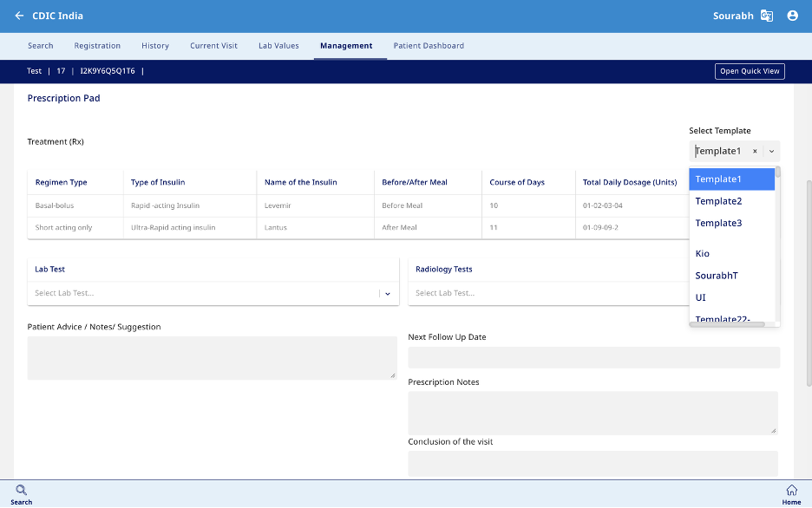Open the Select Template dropdown chevron
The height and width of the screenshot is (508, 812).
[770, 150]
